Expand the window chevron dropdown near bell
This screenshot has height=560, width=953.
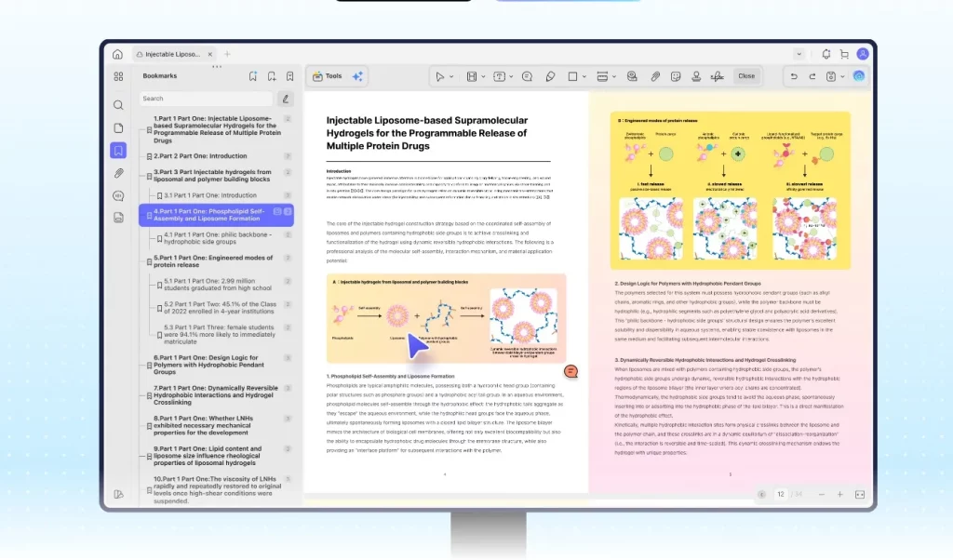tap(799, 54)
